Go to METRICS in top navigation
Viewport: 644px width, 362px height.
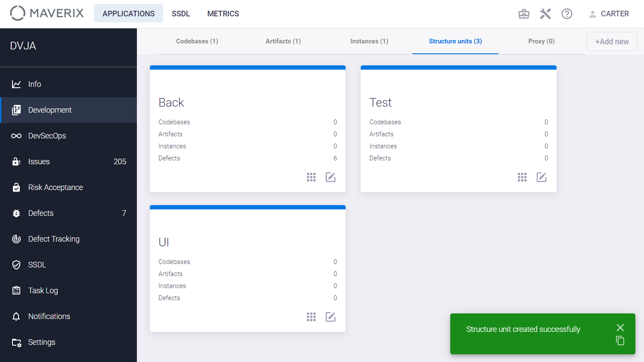[x=223, y=14]
